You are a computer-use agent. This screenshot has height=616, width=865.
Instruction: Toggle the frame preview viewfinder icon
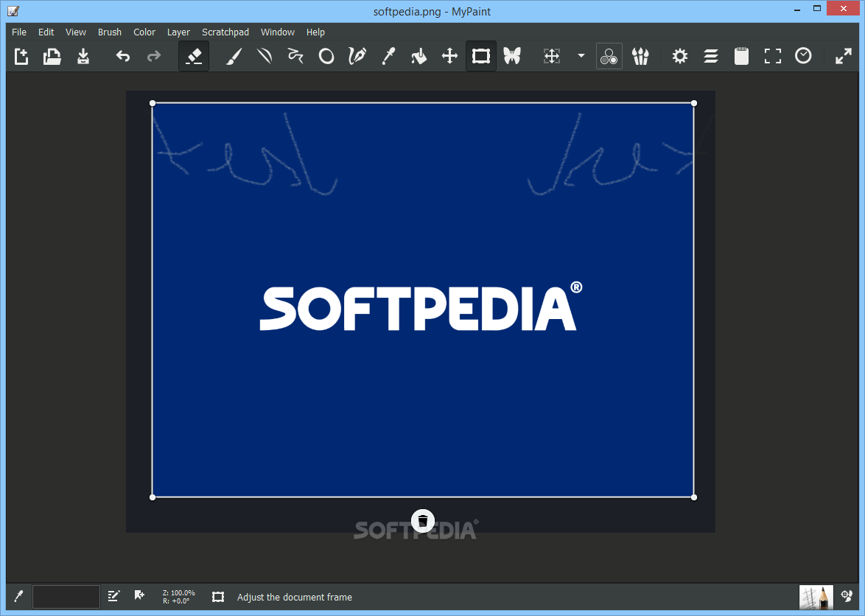click(772, 56)
